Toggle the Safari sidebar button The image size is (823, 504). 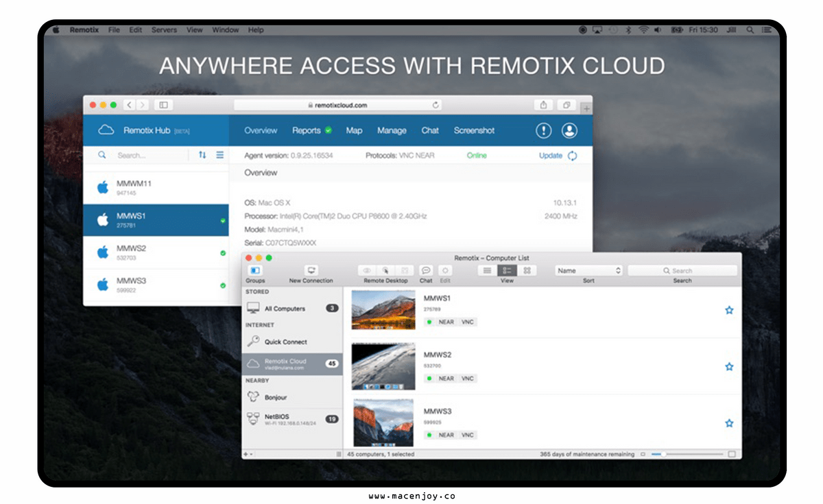[x=163, y=105]
